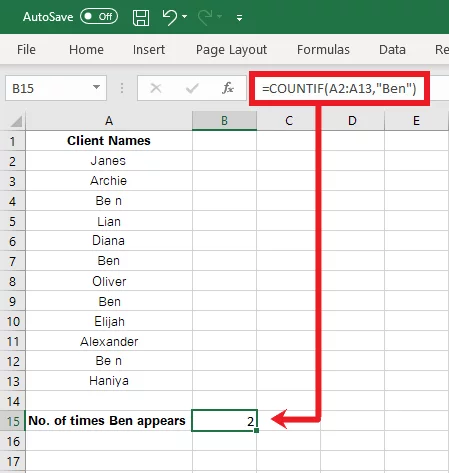Select column B header
This screenshot has width=449, height=473.
tap(224, 121)
